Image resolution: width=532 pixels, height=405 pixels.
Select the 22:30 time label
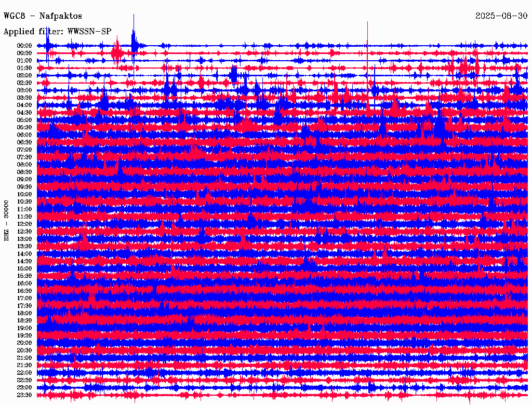tap(24, 380)
